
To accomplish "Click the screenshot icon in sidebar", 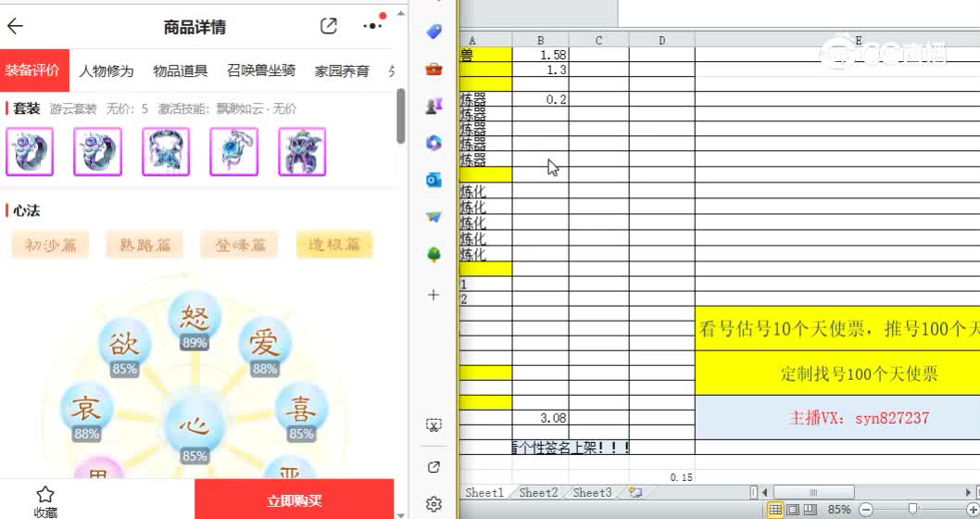I will click(x=433, y=425).
